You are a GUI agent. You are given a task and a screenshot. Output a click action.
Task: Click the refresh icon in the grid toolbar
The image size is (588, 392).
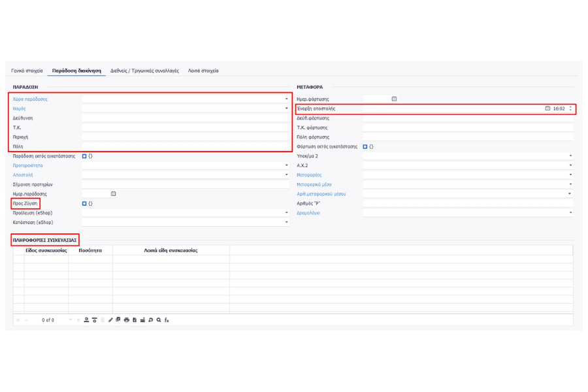click(151, 320)
